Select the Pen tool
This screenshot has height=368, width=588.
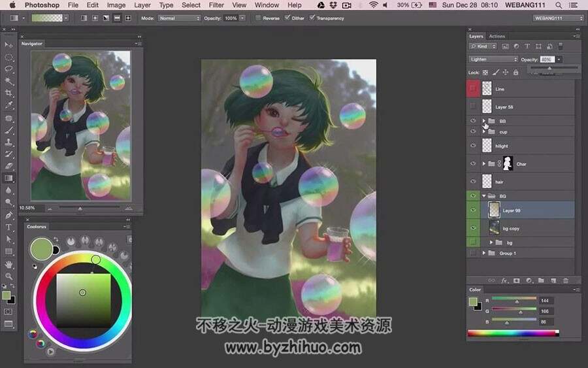coord(8,215)
